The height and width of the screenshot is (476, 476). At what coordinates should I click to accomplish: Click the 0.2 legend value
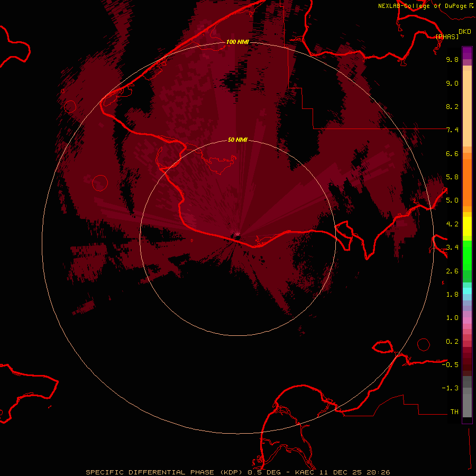(x=452, y=342)
